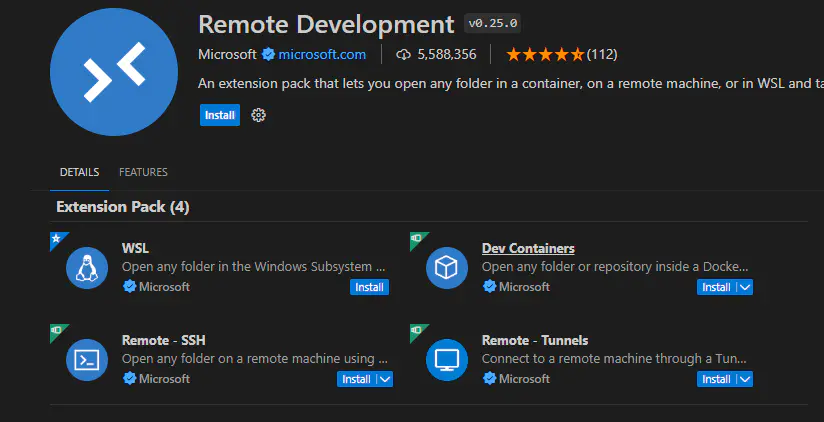Click the Remote Development extension logo

pyautogui.click(x=114, y=72)
